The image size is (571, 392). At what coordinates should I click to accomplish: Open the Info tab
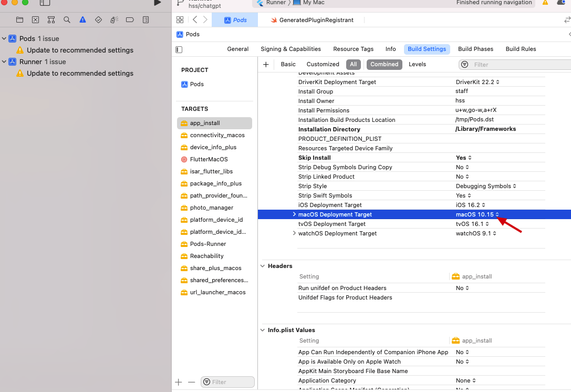pyautogui.click(x=390, y=49)
